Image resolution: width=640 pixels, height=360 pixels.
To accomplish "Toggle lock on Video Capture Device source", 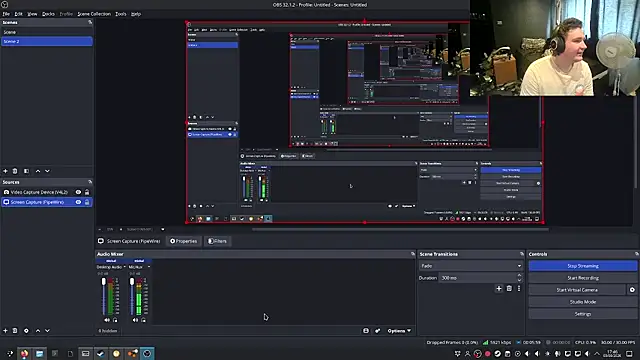I will (87, 192).
